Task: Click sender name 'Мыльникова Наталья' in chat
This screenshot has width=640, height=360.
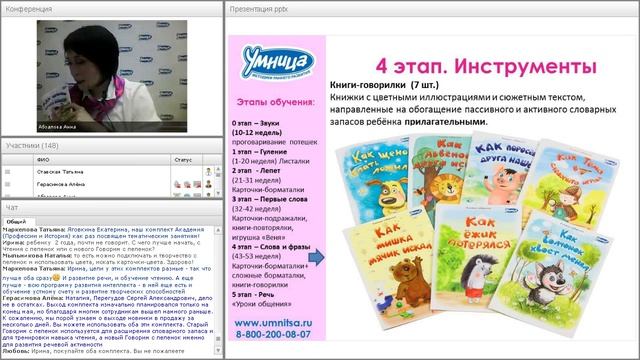Action: pos(37,256)
